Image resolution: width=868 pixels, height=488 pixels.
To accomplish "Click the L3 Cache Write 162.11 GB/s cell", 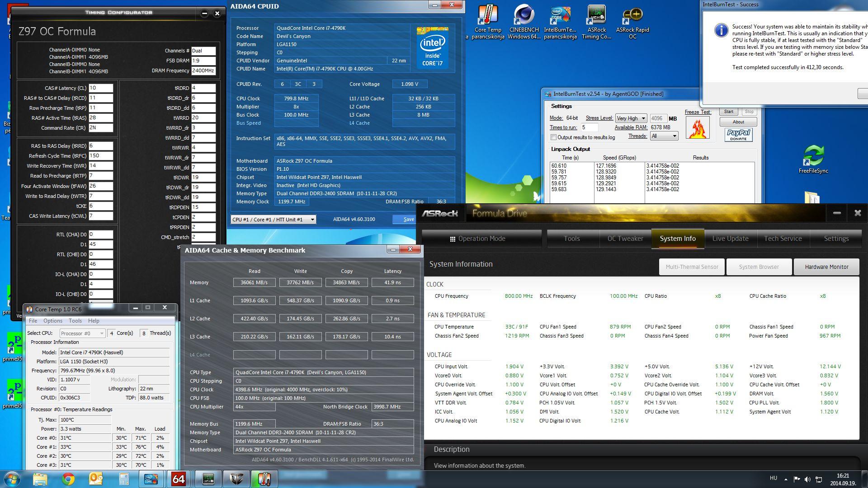I will click(x=300, y=337).
